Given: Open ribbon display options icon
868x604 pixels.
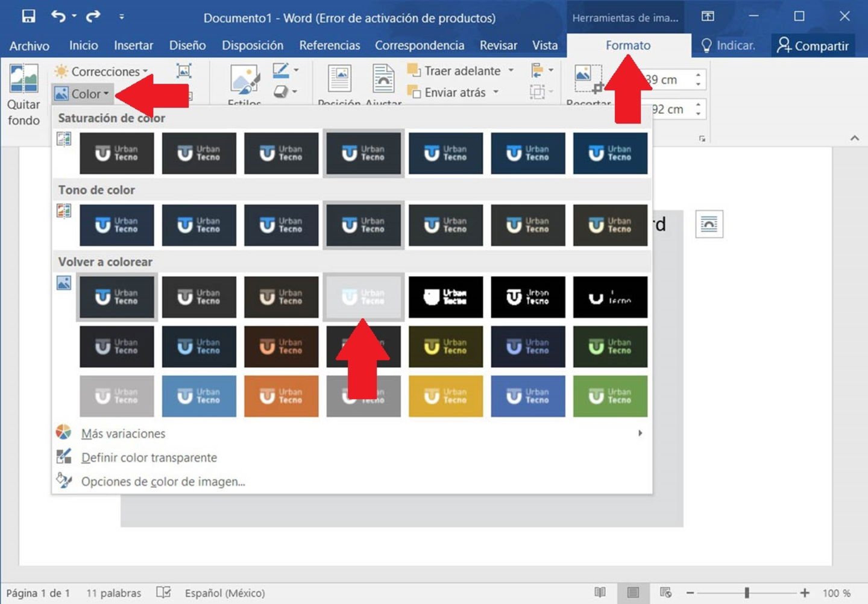Looking at the screenshot, I should pyautogui.click(x=708, y=16).
